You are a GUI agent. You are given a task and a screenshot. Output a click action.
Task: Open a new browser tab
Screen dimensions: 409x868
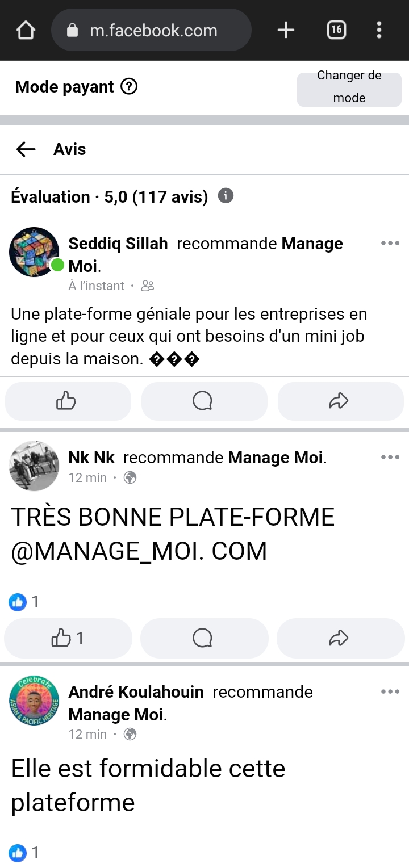(286, 30)
